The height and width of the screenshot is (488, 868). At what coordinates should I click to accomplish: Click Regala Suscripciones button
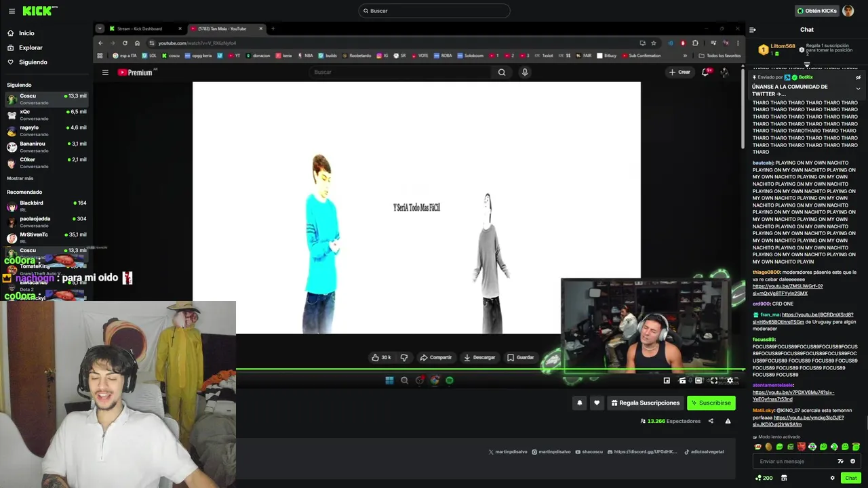click(645, 403)
